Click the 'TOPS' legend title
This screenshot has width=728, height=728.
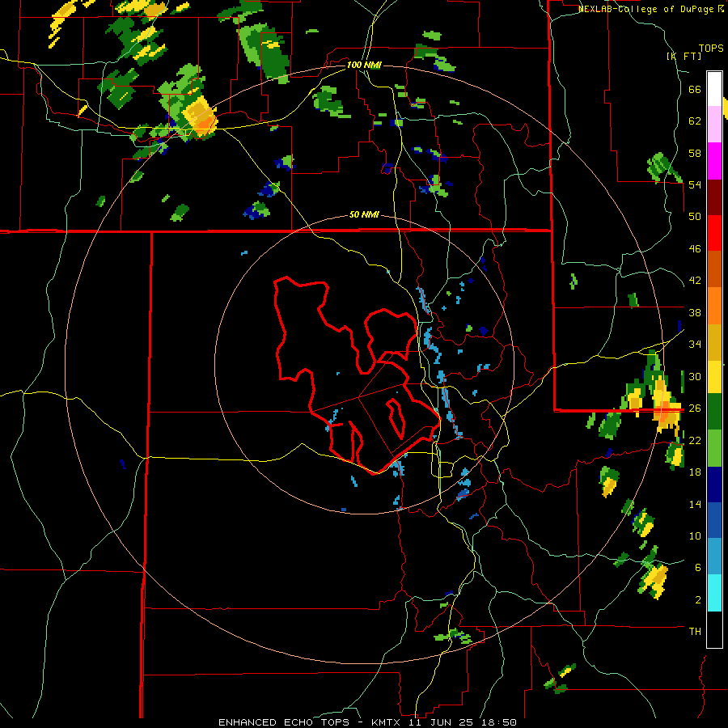711,48
